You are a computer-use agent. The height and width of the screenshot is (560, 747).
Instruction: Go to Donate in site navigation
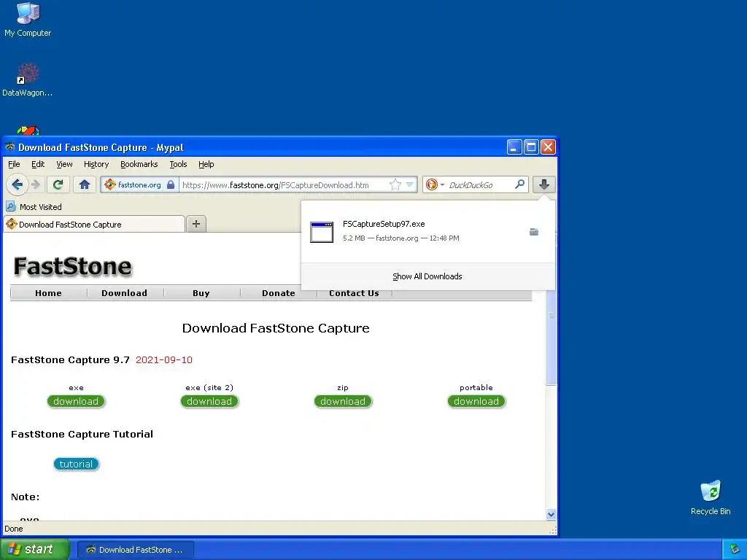click(278, 293)
